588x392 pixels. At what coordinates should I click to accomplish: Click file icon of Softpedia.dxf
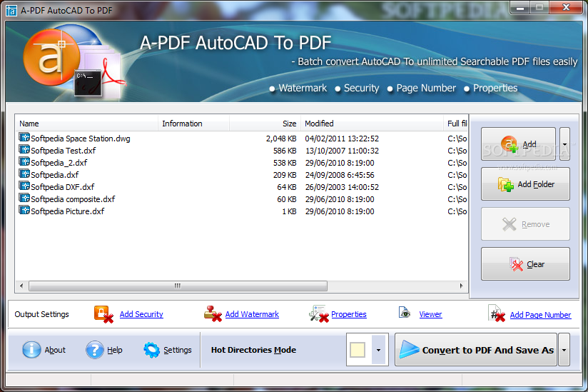click(24, 174)
